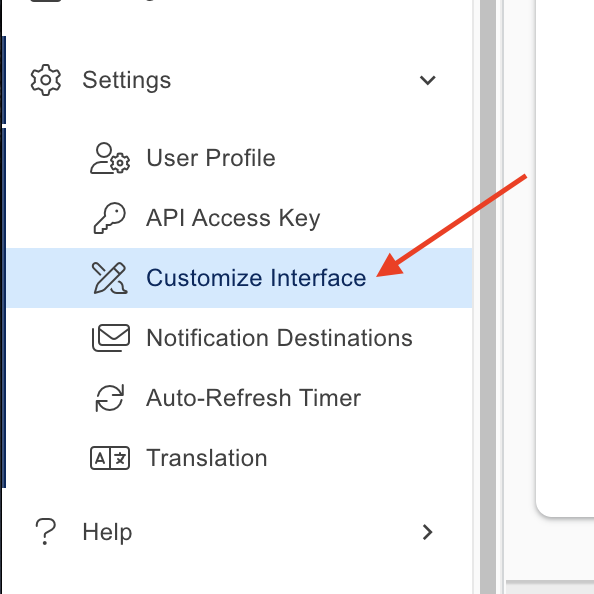Click the Customize Interface pencil icon
594x594 pixels.
point(110,278)
